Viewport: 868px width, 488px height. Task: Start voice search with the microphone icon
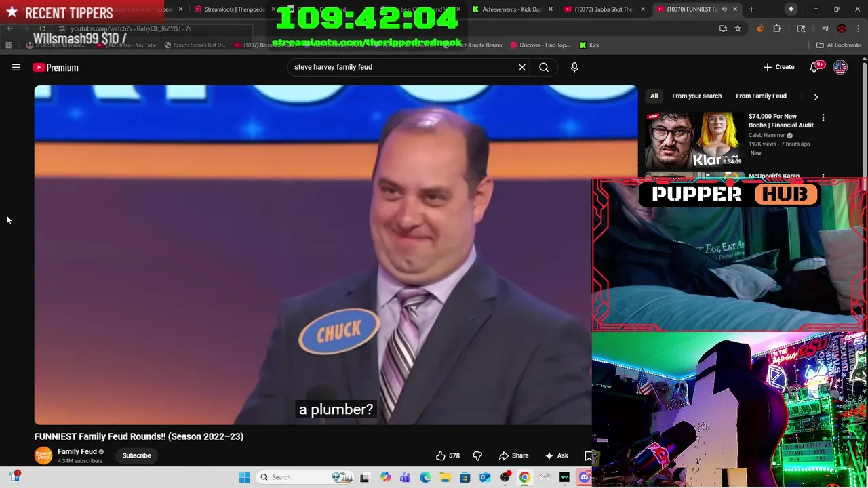[x=574, y=67]
